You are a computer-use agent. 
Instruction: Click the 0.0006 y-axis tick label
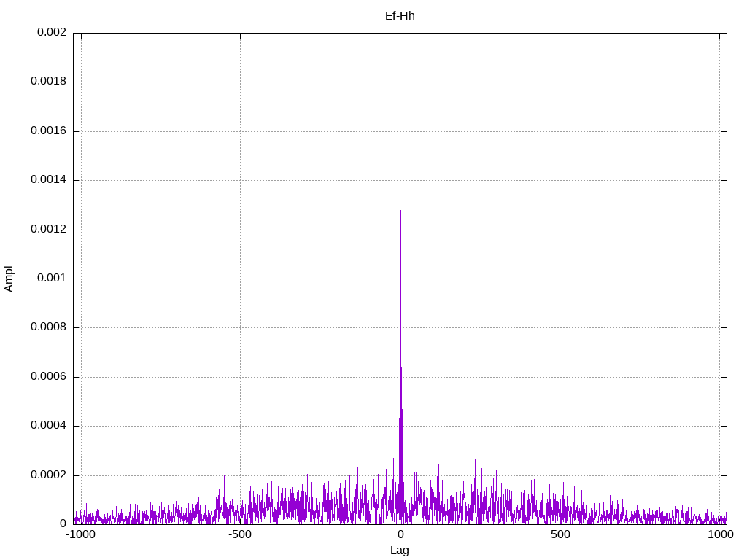coord(48,377)
